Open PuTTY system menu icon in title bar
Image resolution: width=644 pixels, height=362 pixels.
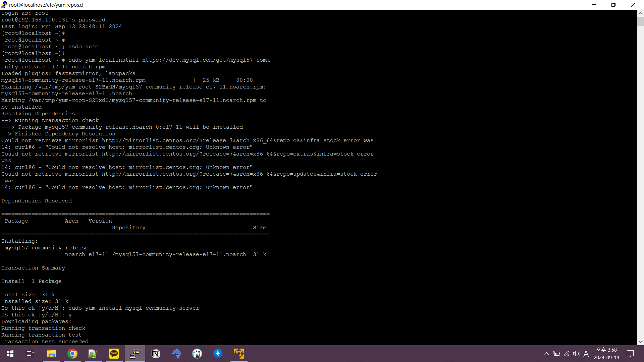pyautogui.click(x=4, y=5)
